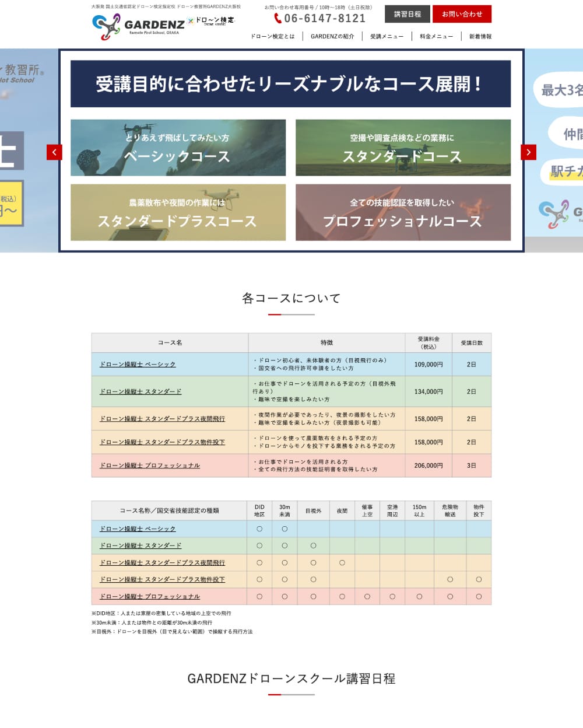Open ドローン検定とは menu item

click(272, 36)
